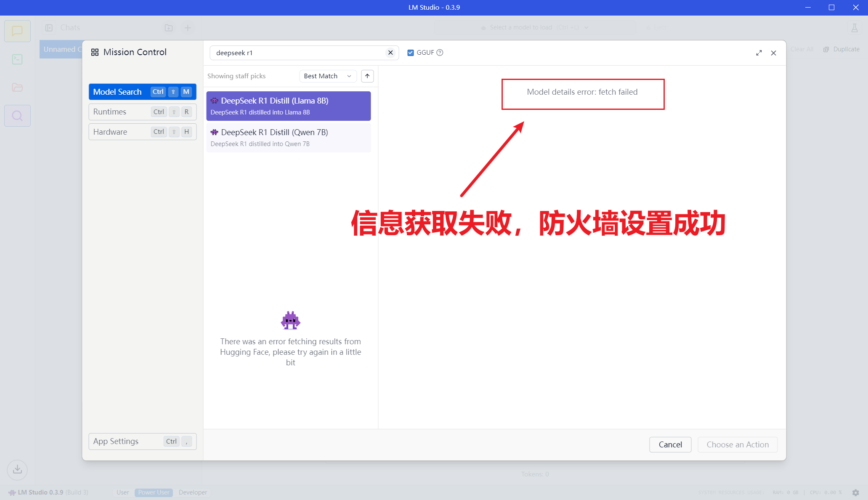Click the Showing staff picks label
This screenshot has height=500, width=868.
pos(236,76)
